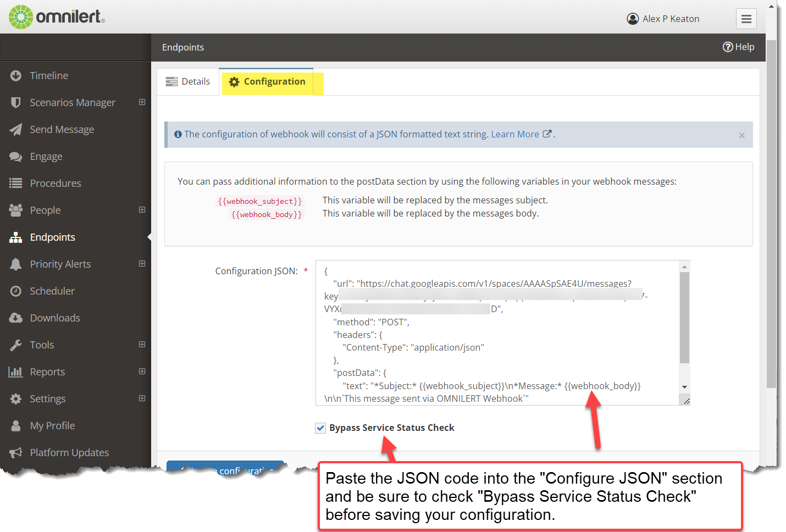This screenshot has width=786, height=532.
Task: Click the Configuration JSON label
Action: pyautogui.click(x=256, y=271)
